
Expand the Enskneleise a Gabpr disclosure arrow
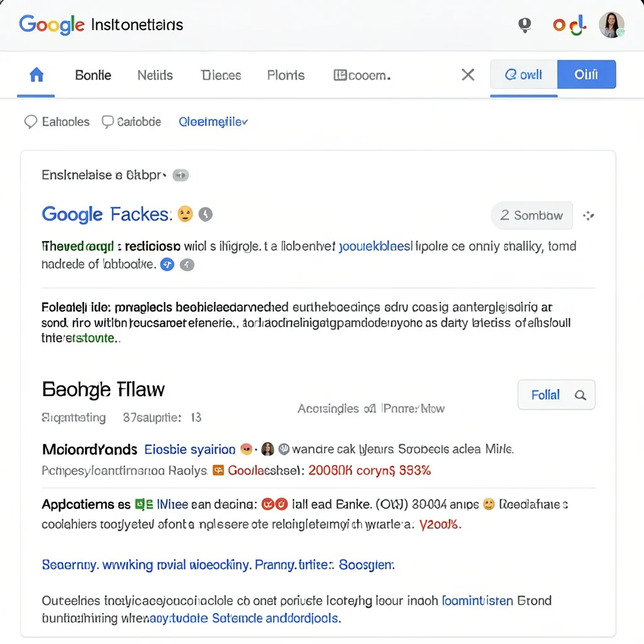[x=180, y=175]
